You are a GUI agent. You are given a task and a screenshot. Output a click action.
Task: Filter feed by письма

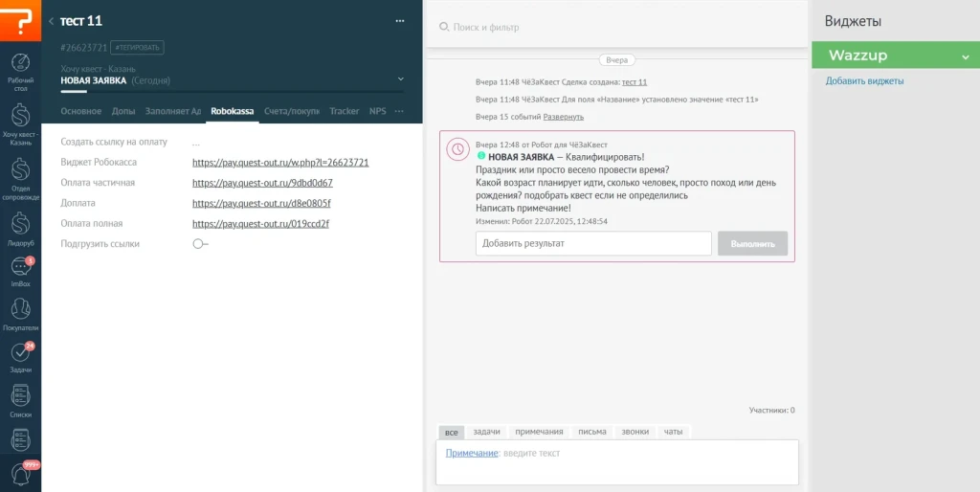[x=591, y=432]
